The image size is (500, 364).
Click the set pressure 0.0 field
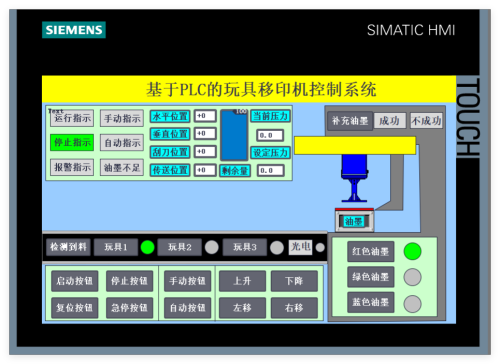click(x=271, y=171)
